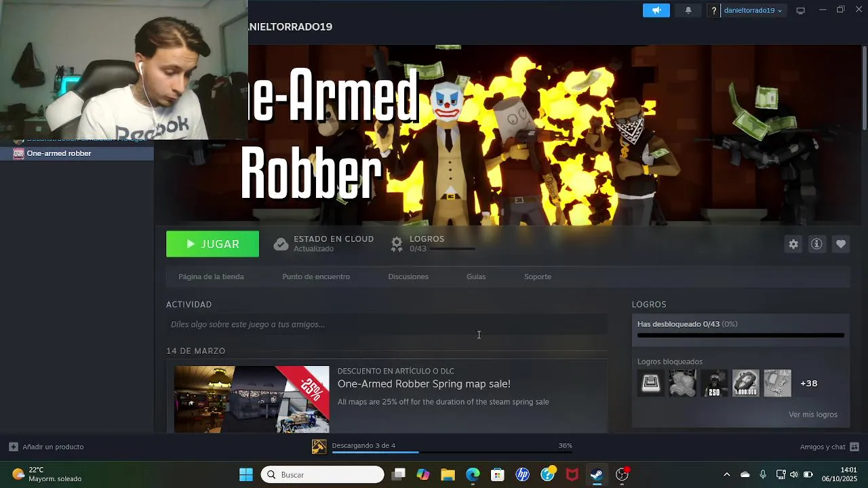
Task: Open McAfee from the taskbar
Action: pos(572,474)
